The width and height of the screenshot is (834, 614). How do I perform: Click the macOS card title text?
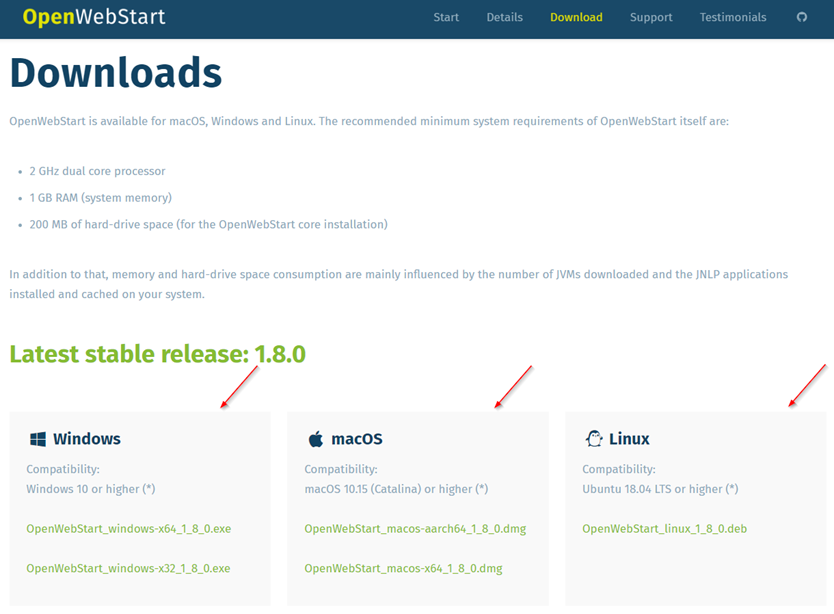(x=356, y=439)
